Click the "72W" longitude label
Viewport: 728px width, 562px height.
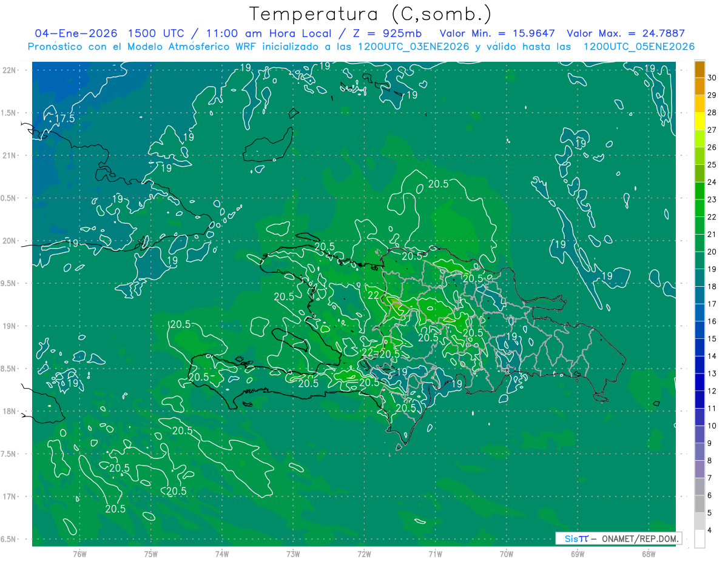pyautogui.click(x=365, y=554)
